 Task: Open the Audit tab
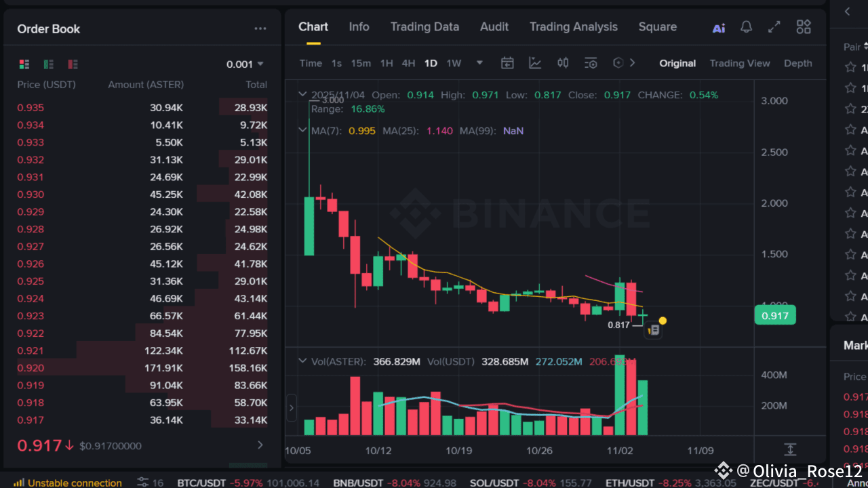point(494,27)
